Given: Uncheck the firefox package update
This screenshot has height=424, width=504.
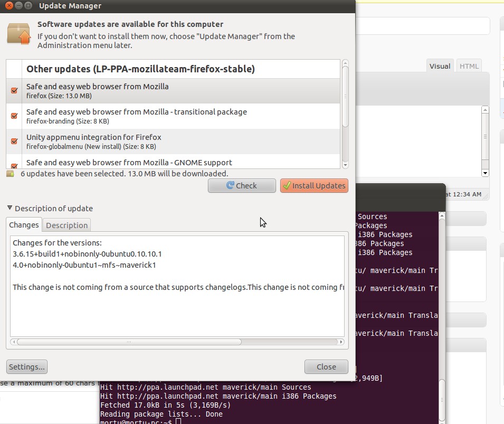Looking at the screenshot, I should (14, 90).
